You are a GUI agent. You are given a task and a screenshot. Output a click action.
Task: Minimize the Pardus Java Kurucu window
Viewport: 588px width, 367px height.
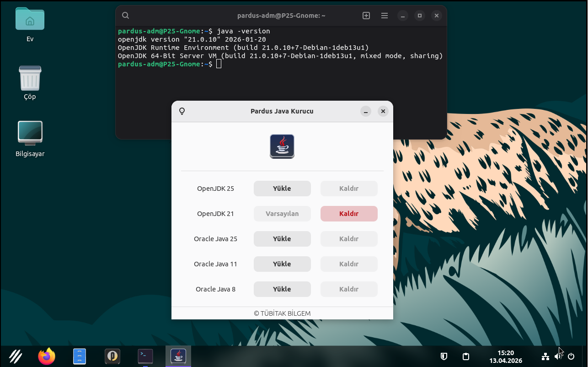click(365, 111)
